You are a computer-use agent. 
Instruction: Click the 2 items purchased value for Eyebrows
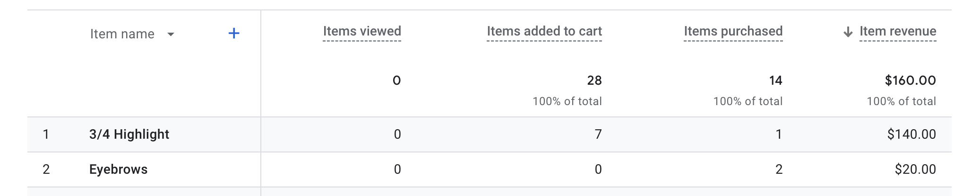coord(779,169)
